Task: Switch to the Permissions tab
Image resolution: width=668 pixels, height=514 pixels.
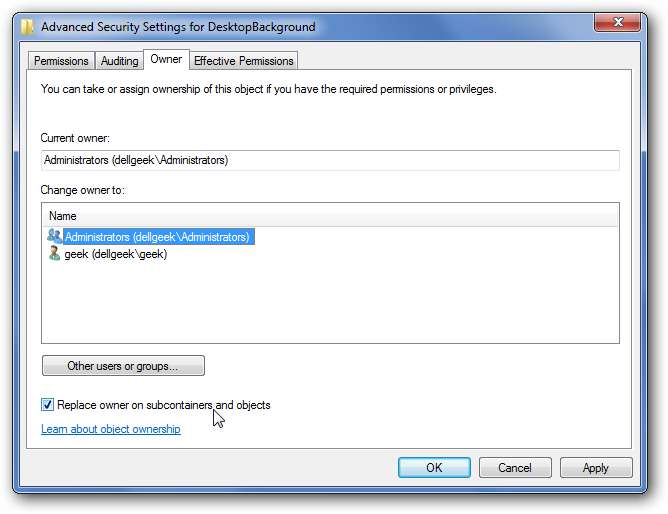Action: 61,61
